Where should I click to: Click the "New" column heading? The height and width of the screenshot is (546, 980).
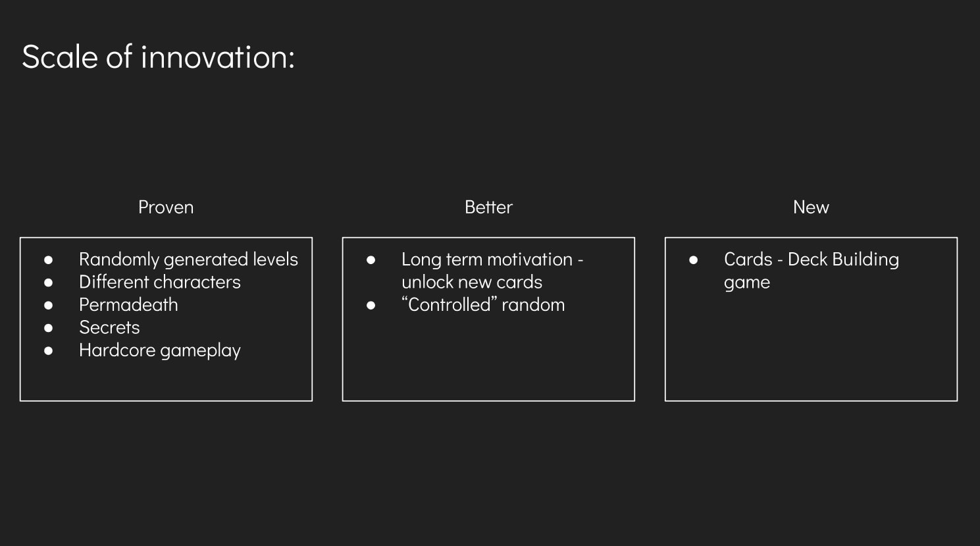tap(811, 207)
